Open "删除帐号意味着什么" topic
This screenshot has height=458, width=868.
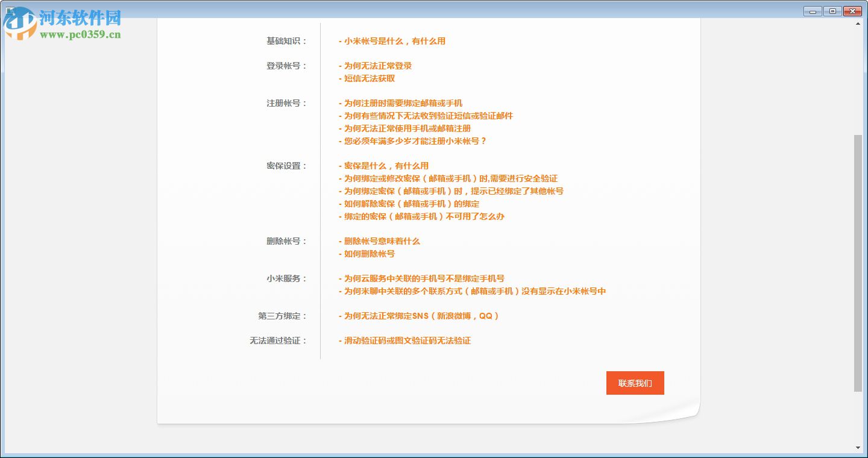(380, 241)
